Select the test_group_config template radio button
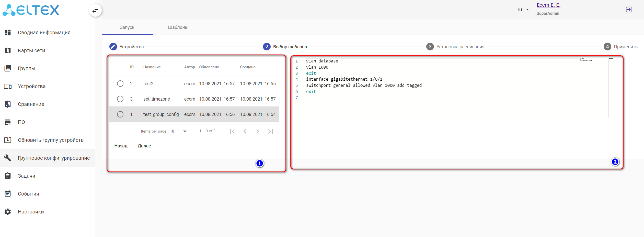The width and height of the screenshot is (644, 237). 120,114
